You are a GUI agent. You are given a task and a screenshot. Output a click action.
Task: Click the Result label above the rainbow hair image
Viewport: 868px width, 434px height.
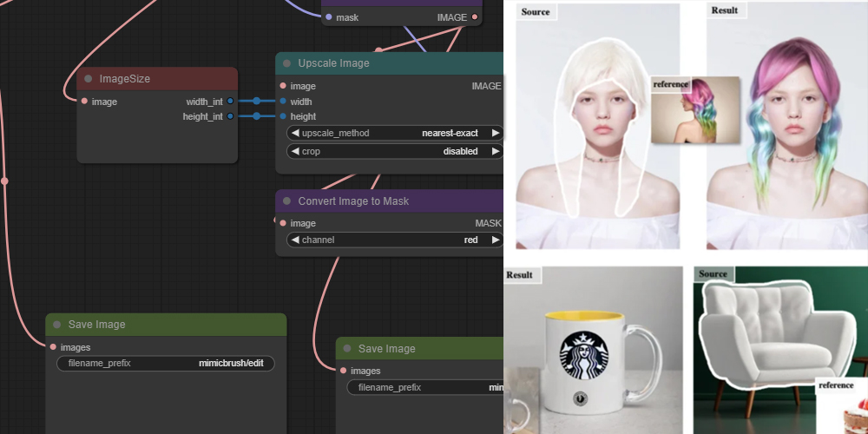pos(725,10)
